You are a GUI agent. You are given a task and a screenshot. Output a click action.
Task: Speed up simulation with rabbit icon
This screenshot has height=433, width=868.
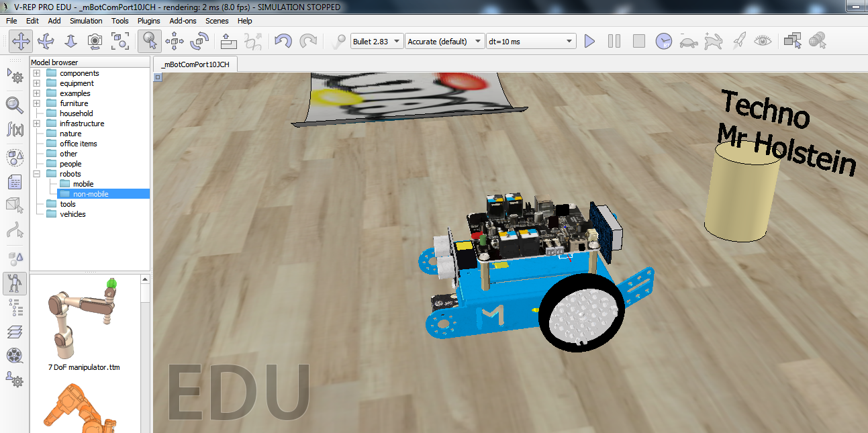pos(714,41)
